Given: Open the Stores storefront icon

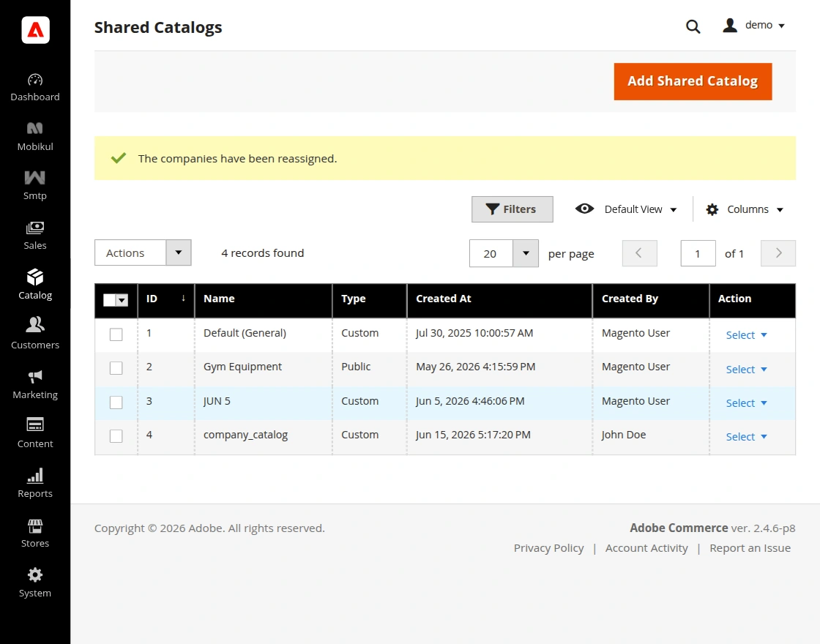Looking at the screenshot, I should (x=35, y=526).
